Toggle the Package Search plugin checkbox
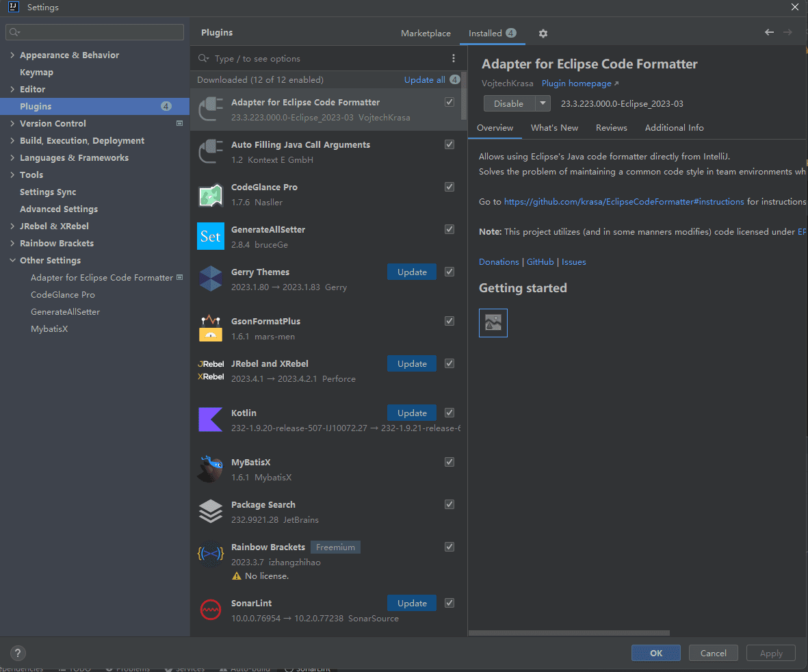The width and height of the screenshot is (808, 672). coord(449,504)
